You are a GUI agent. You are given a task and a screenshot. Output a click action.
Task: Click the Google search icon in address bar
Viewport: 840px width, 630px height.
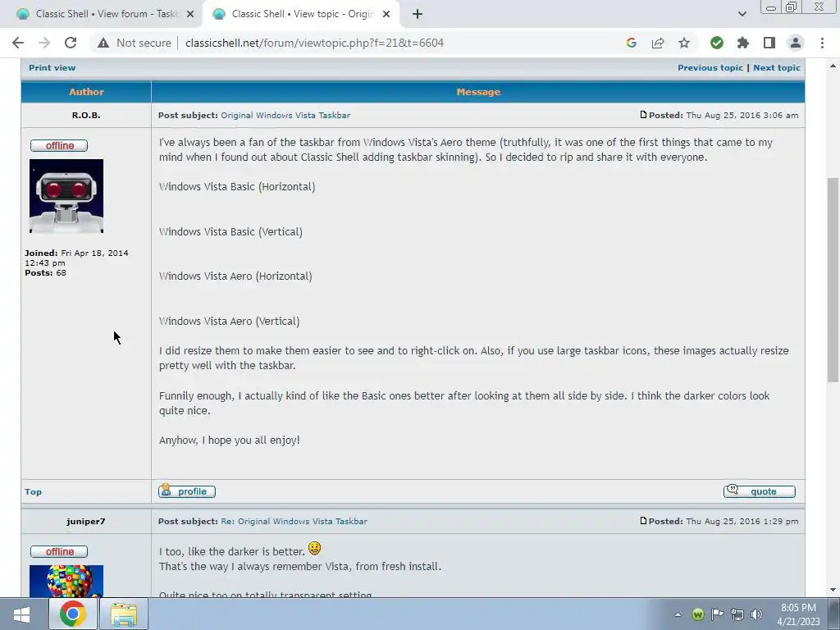[x=631, y=43]
